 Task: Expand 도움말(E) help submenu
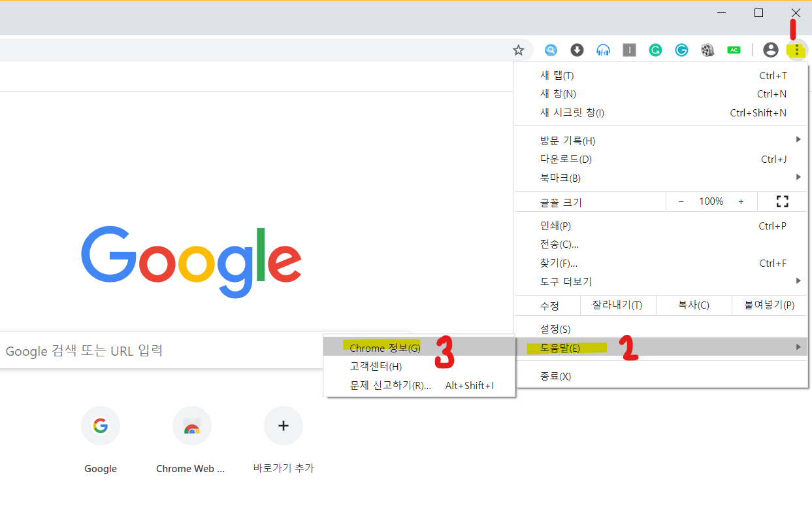[x=661, y=347]
